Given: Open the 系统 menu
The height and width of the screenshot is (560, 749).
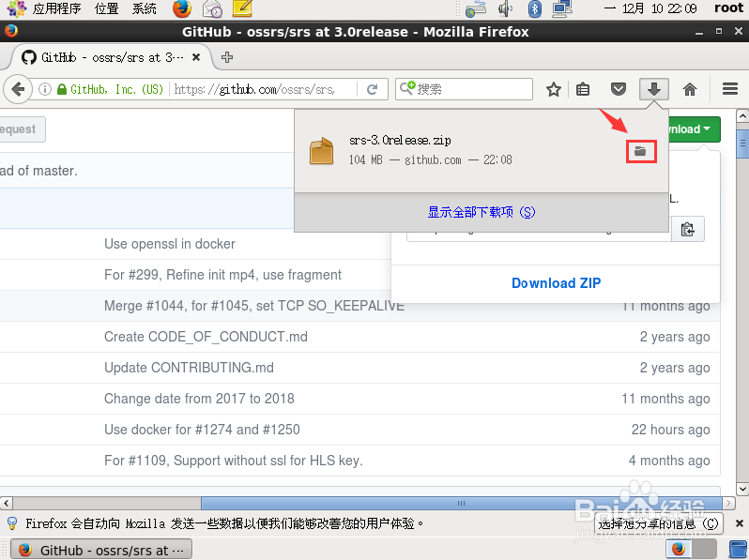Looking at the screenshot, I should pyautogui.click(x=145, y=8).
